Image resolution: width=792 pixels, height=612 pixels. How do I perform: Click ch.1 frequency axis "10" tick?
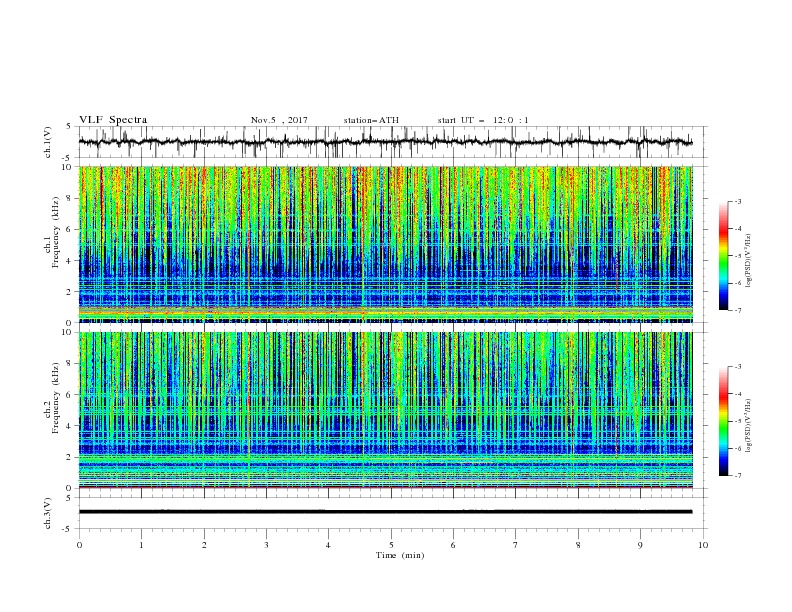(67, 167)
